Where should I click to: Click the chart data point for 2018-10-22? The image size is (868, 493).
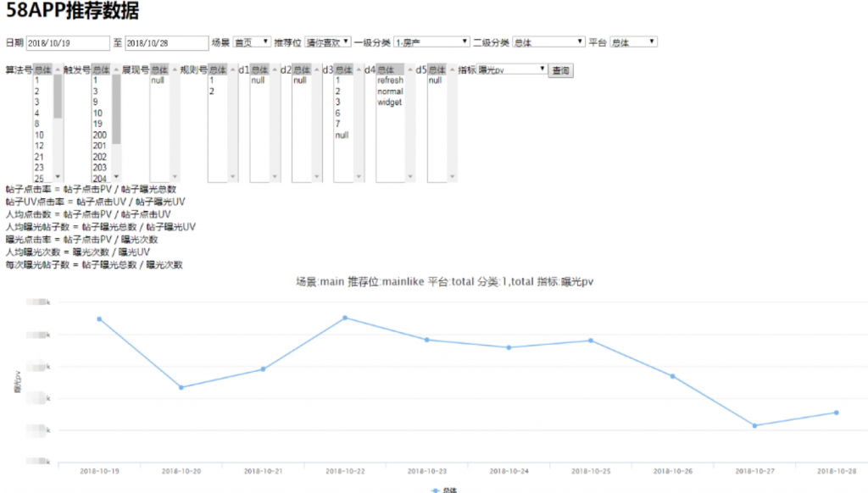[345, 318]
